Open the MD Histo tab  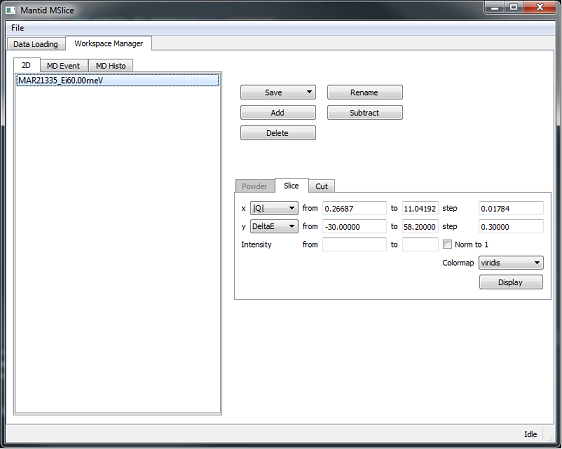[x=111, y=66]
